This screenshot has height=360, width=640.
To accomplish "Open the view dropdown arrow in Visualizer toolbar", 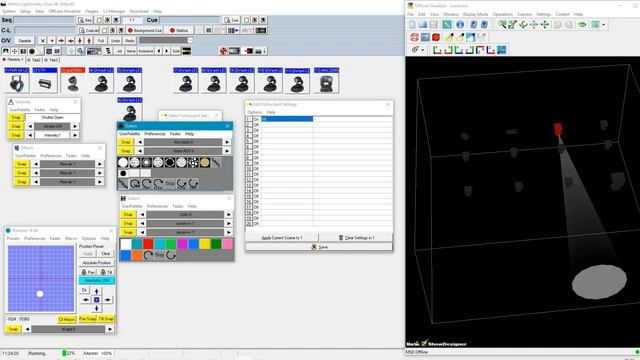I will coord(604,25).
